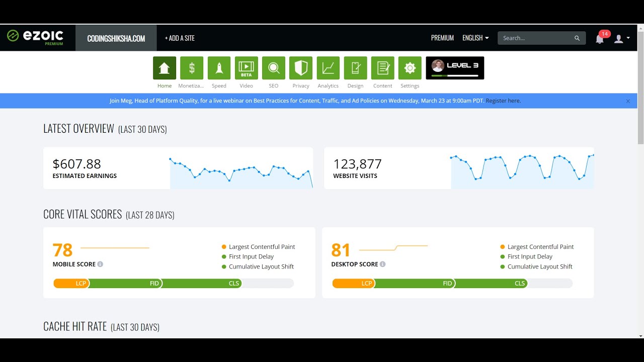Click into the Search input field
The image size is (644, 362).
pos(536,38)
